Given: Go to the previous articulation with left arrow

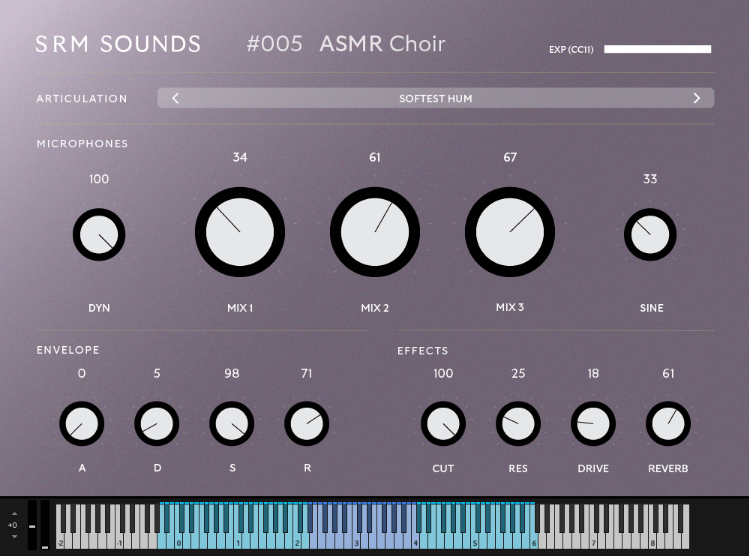Looking at the screenshot, I should (176, 98).
